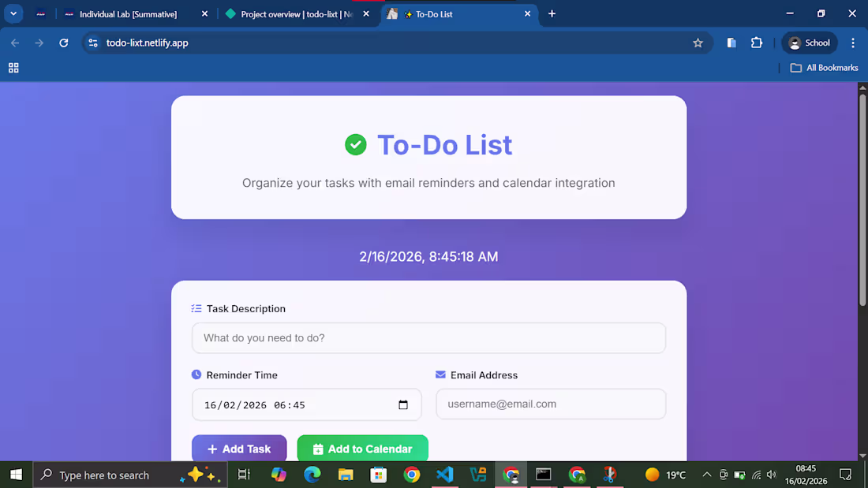Viewport: 868px width, 488px height.
Task: Open the All Bookmarks folder
Action: click(x=824, y=68)
